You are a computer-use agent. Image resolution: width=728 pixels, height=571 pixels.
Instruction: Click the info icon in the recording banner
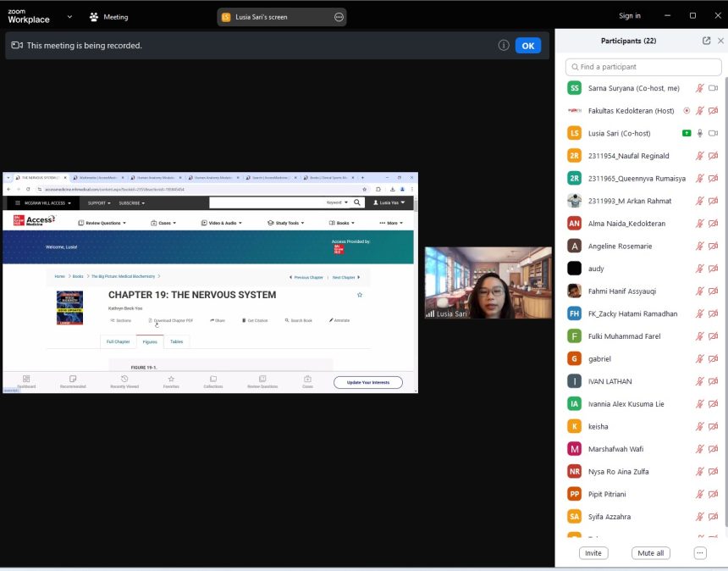(x=504, y=45)
